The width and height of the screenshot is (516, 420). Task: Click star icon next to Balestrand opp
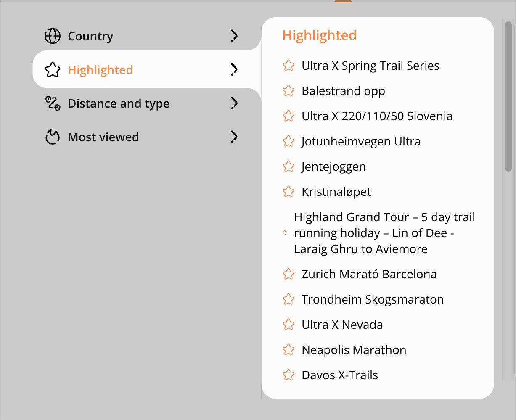click(x=288, y=91)
